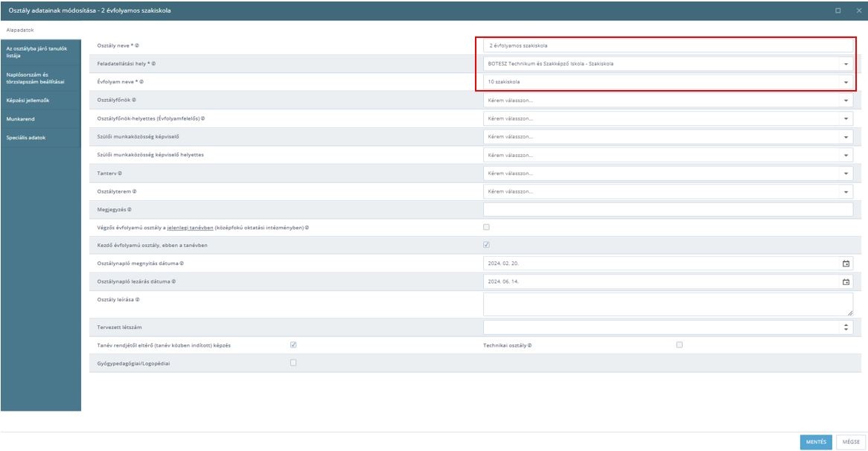Adjust Tervezett létszám stepper arrows
The width and height of the screenshot is (868, 451).
click(846, 327)
